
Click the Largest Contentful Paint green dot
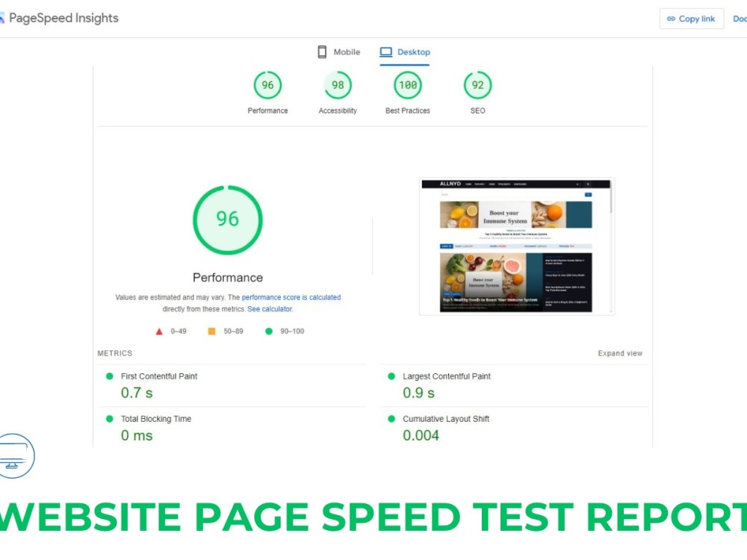coord(391,376)
